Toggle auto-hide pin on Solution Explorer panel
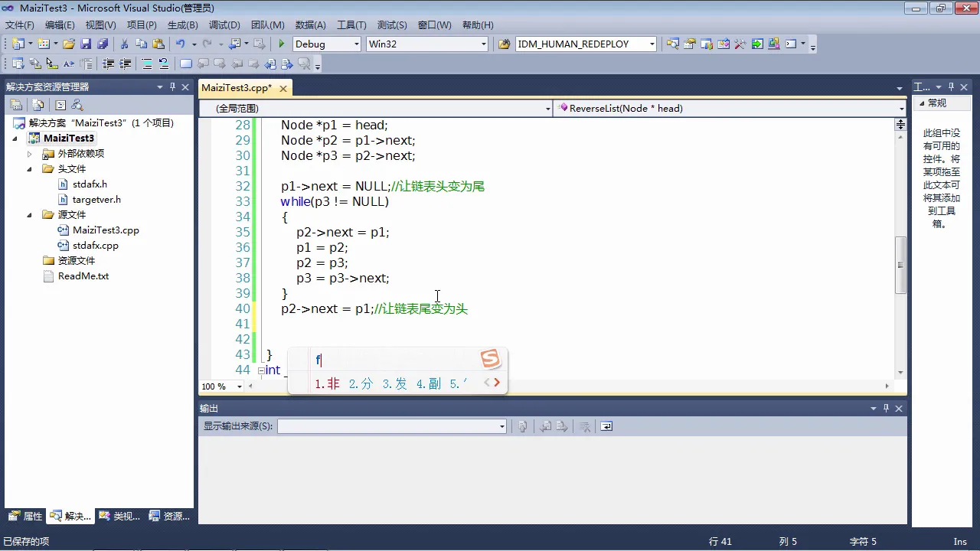 click(x=173, y=86)
